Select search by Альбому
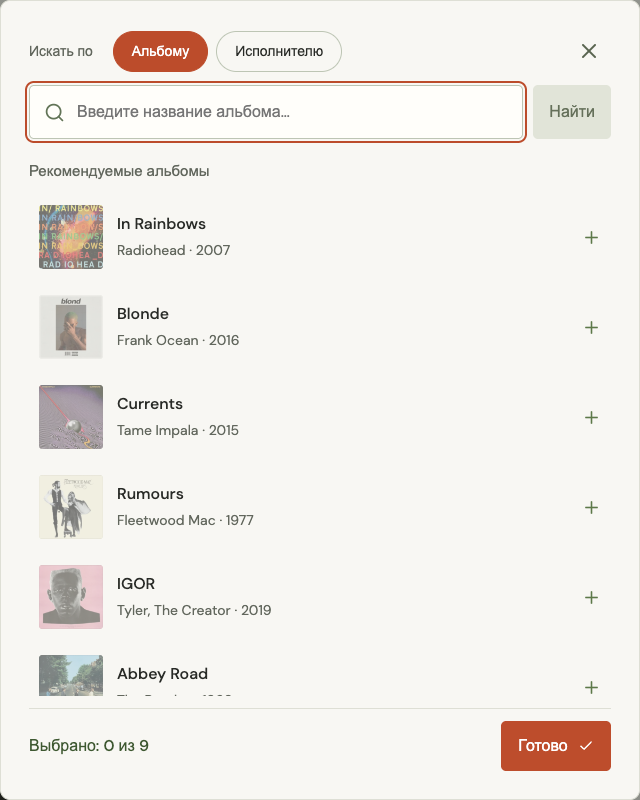640x800 pixels. [160, 52]
